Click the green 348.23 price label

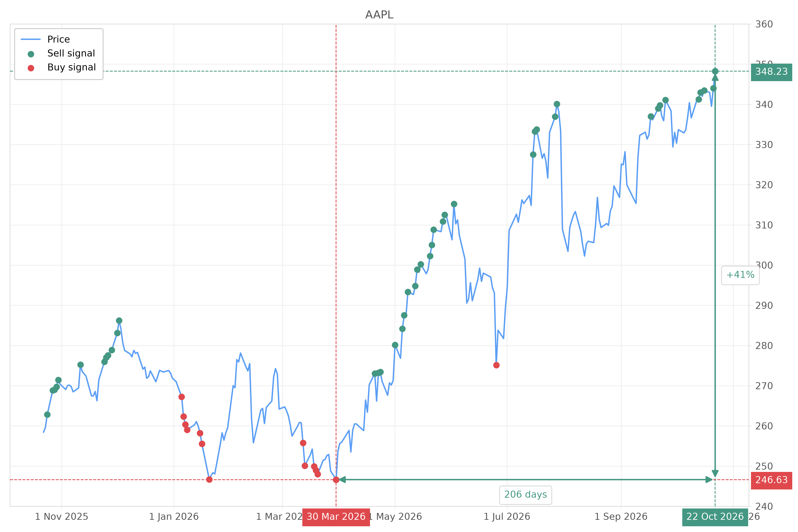pyautogui.click(x=772, y=72)
